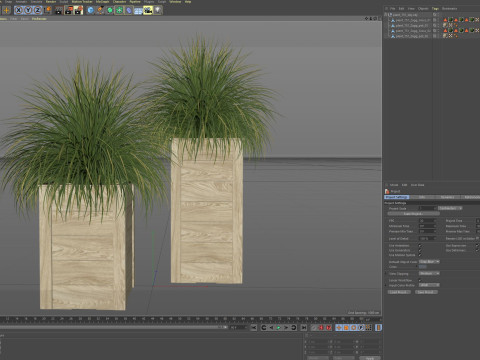
Task: Toggle Use Generators checkbox
Action: click(420, 250)
